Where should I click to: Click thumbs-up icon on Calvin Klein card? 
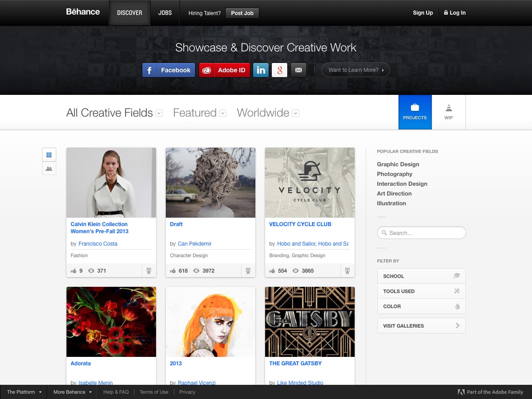74,270
